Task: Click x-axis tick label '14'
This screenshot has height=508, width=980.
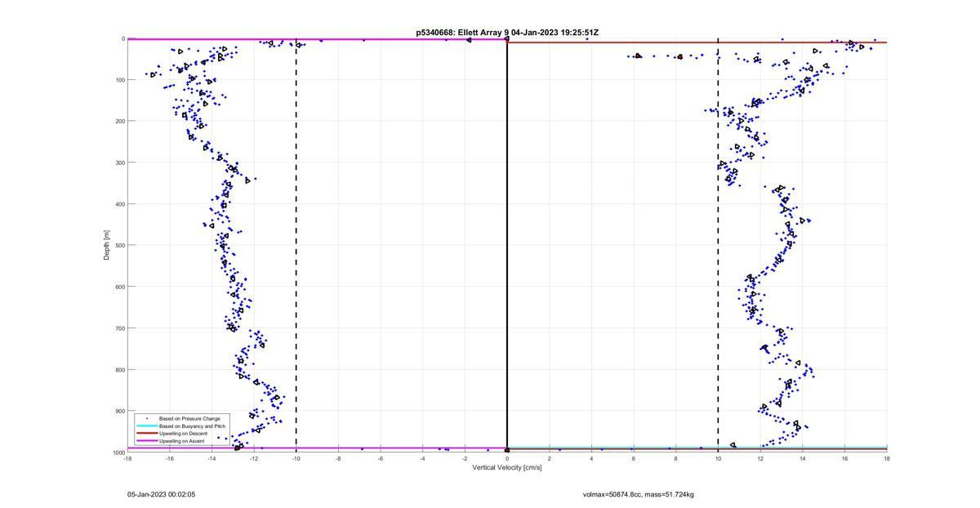Action: pos(803,458)
